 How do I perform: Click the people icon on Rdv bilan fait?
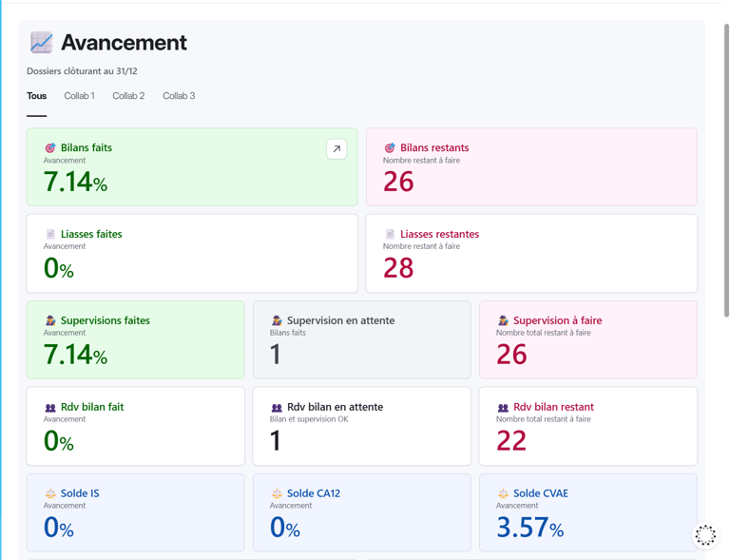point(50,408)
